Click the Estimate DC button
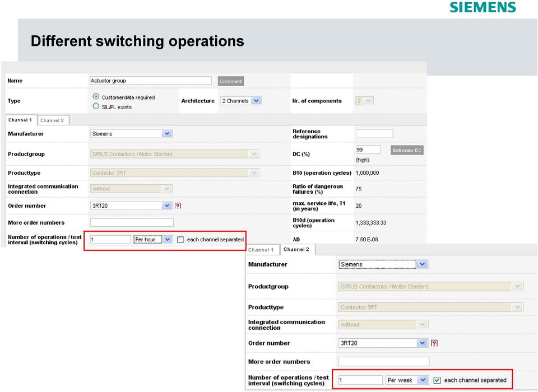The width and height of the screenshot is (538, 392). [407, 150]
